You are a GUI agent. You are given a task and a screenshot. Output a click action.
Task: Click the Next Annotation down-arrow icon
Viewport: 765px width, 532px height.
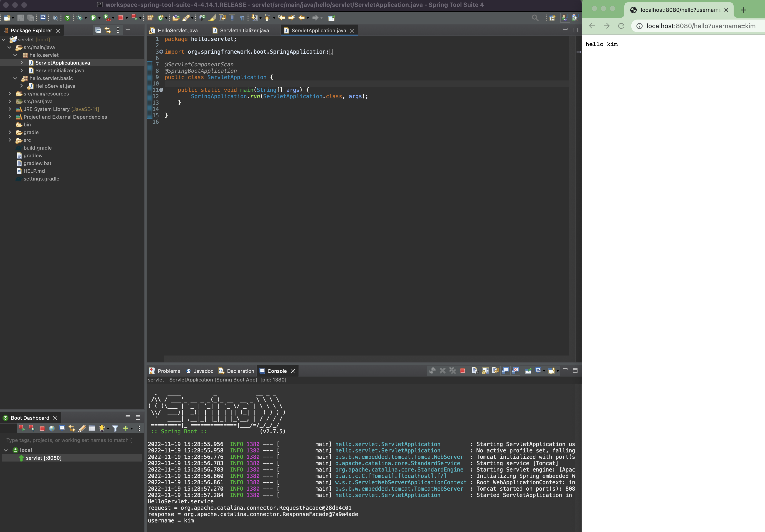pyautogui.click(x=254, y=18)
